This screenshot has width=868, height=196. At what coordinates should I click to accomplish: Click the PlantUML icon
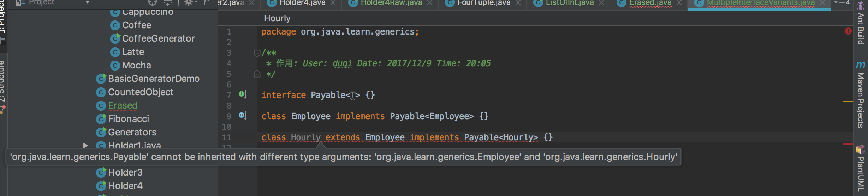(861, 149)
